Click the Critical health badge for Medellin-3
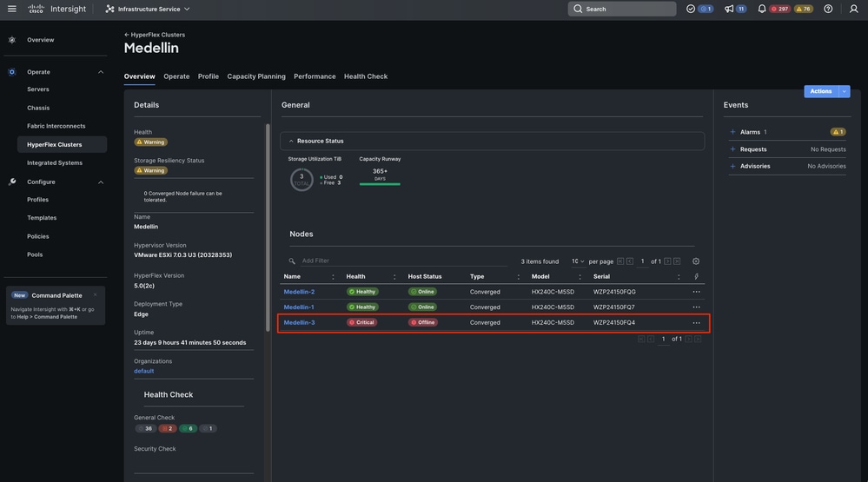The width and height of the screenshot is (868, 482). pyautogui.click(x=362, y=322)
